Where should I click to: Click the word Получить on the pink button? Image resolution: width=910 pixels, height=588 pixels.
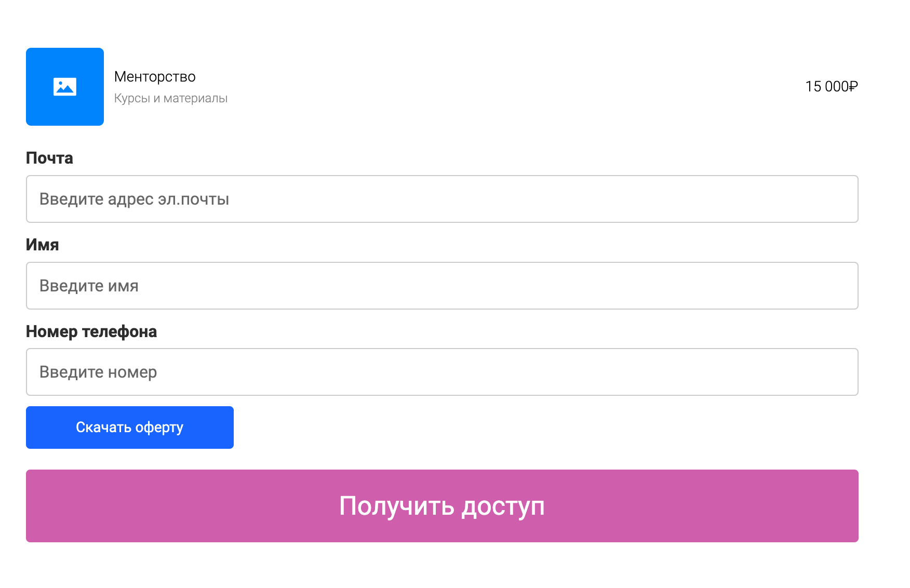pyautogui.click(x=397, y=506)
